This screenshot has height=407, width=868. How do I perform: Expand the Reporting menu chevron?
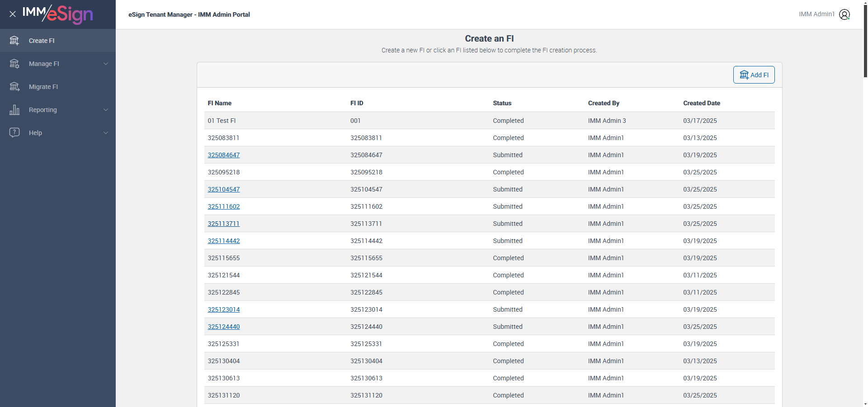pos(106,110)
